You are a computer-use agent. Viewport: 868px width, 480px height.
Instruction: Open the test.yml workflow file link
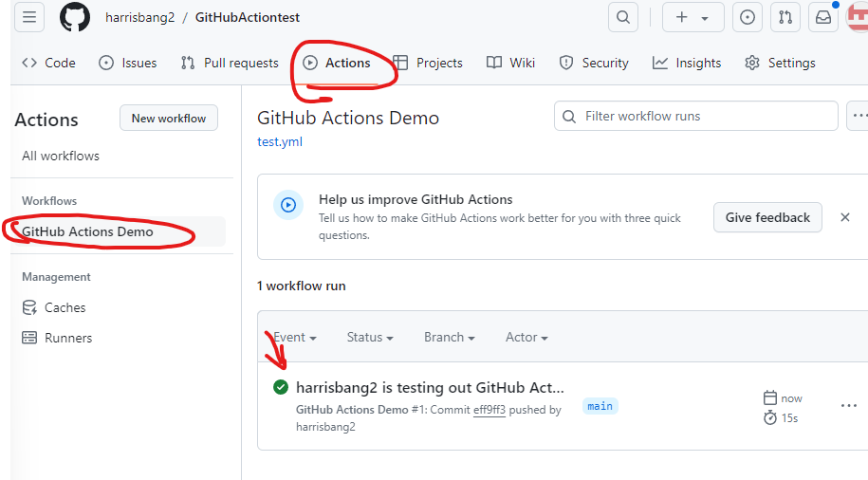[x=280, y=141]
